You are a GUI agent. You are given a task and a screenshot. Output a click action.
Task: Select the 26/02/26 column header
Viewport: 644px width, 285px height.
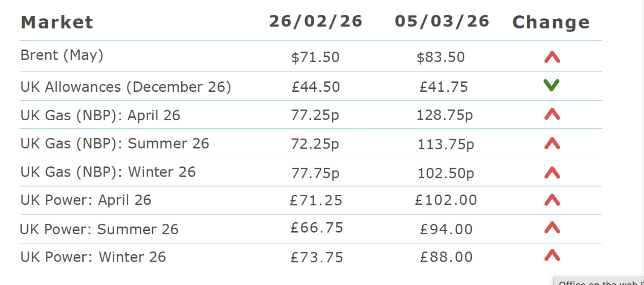pyautogui.click(x=316, y=21)
